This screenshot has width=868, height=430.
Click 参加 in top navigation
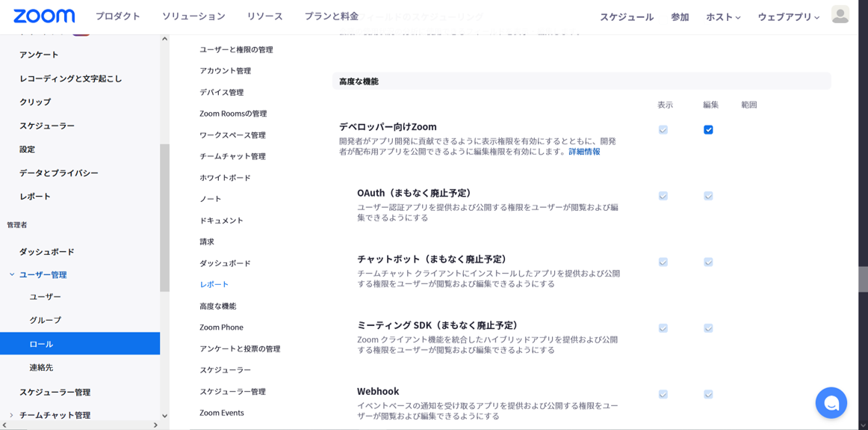point(680,17)
